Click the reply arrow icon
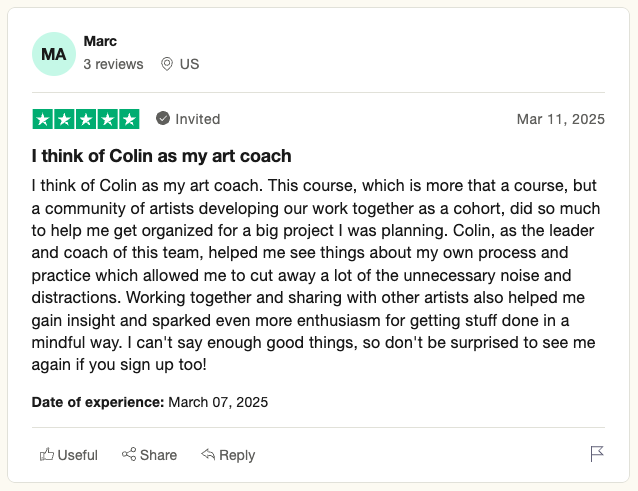Viewport: 638px width, 491px height. point(208,454)
